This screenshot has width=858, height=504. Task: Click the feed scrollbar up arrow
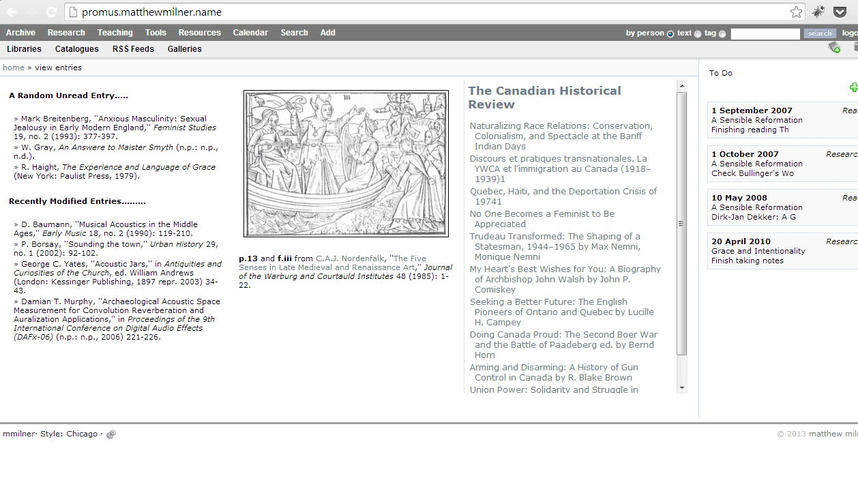682,86
